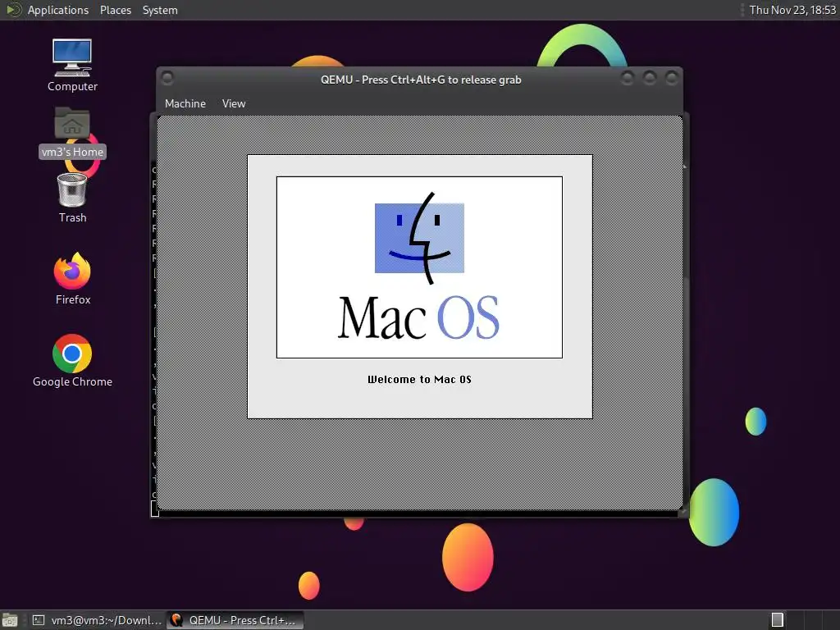Open the System menu
Image resolution: width=840 pixels, height=630 pixels.
click(x=160, y=10)
